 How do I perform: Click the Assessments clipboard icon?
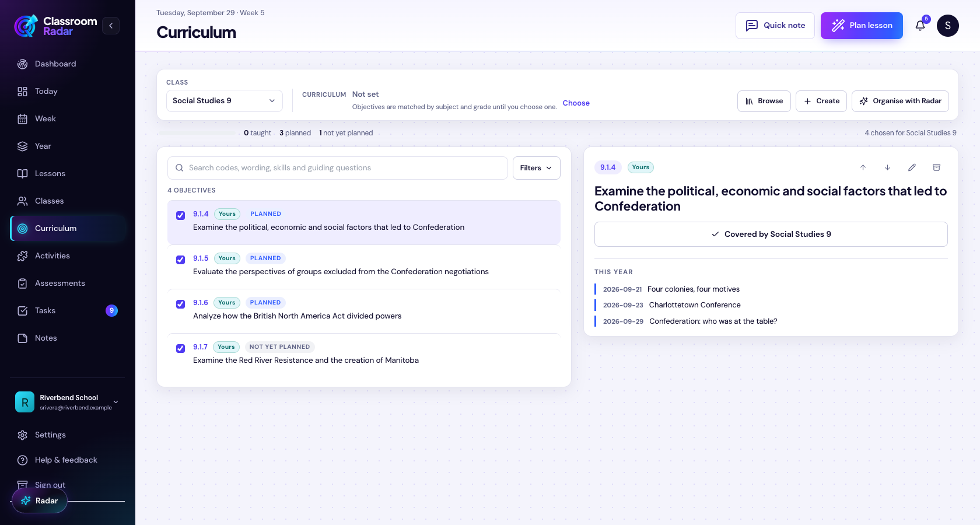(23, 283)
